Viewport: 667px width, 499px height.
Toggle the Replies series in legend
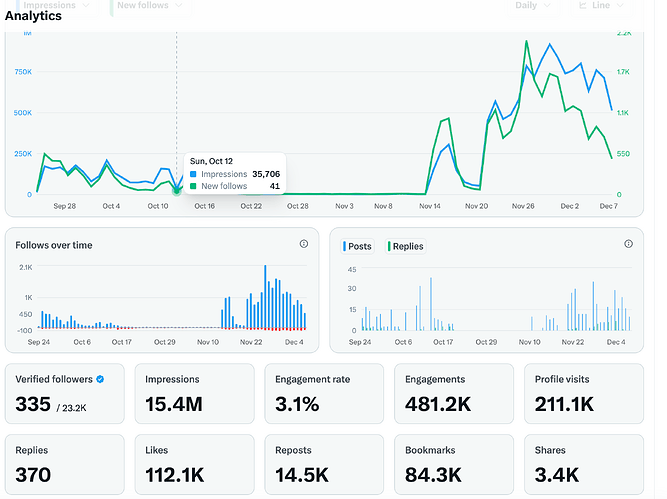coord(405,246)
